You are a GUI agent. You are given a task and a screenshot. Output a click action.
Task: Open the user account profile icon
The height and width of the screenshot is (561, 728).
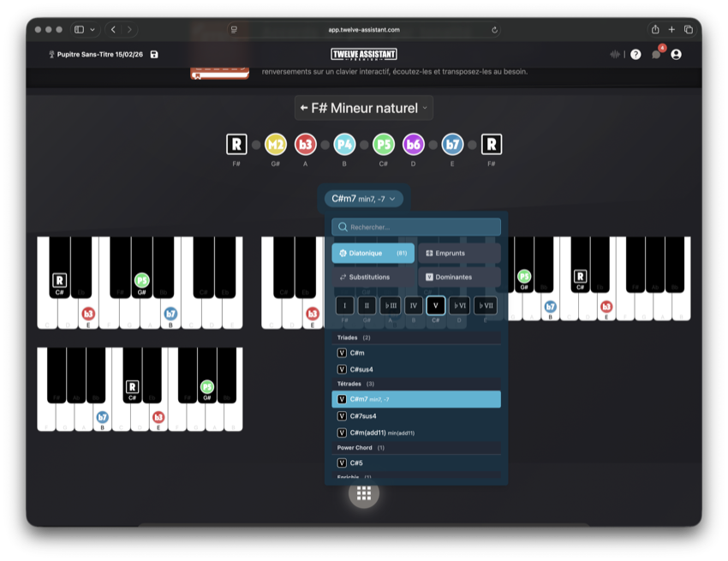(x=677, y=55)
